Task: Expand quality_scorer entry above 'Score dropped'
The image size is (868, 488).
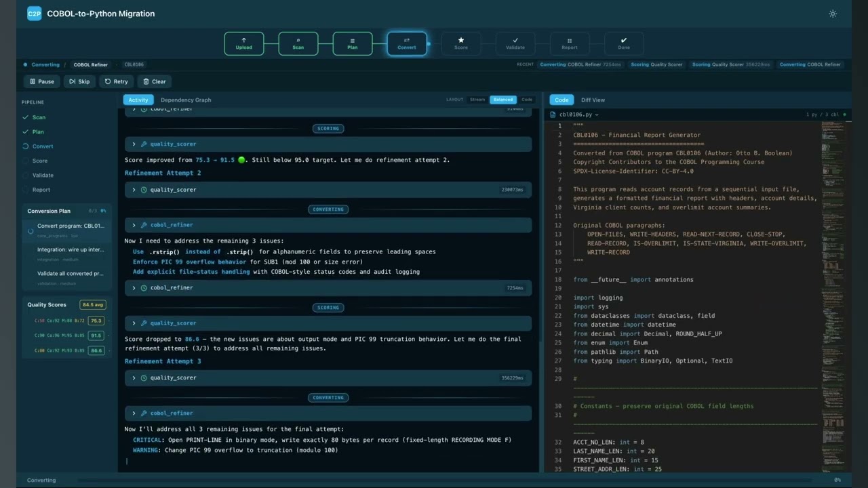Action: point(328,323)
